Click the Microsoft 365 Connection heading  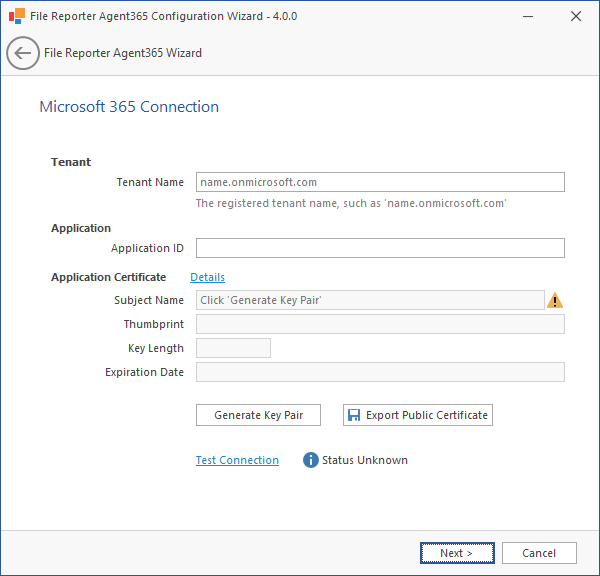tap(129, 107)
